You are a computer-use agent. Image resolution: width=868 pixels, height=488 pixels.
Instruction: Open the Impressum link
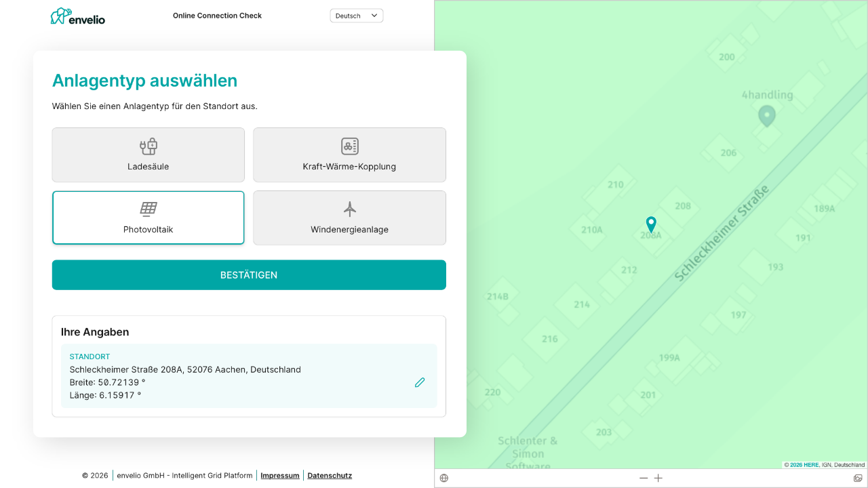[279, 476]
